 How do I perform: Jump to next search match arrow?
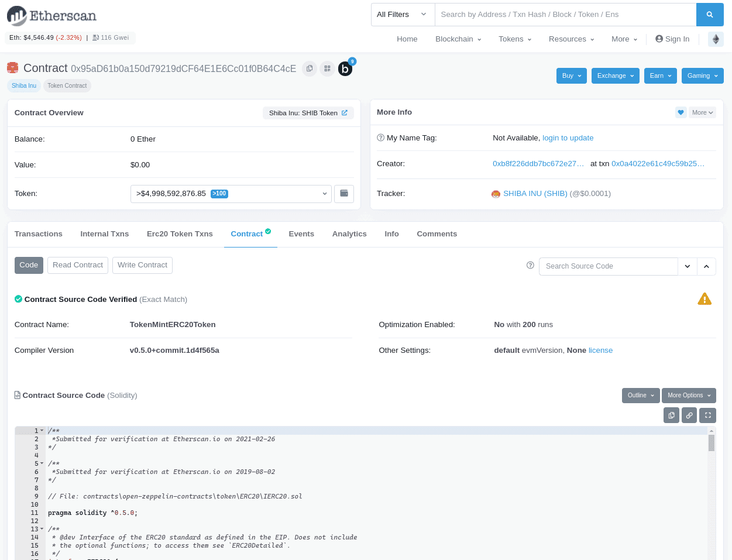point(688,266)
